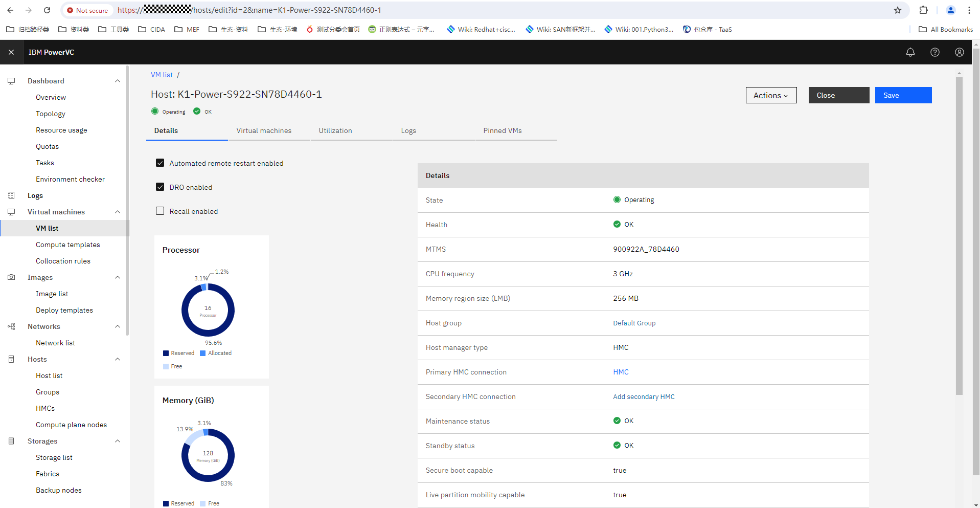Collapse the Networks section chevron
This screenshot has width=980, height=508.
click(x=118, y=326)
